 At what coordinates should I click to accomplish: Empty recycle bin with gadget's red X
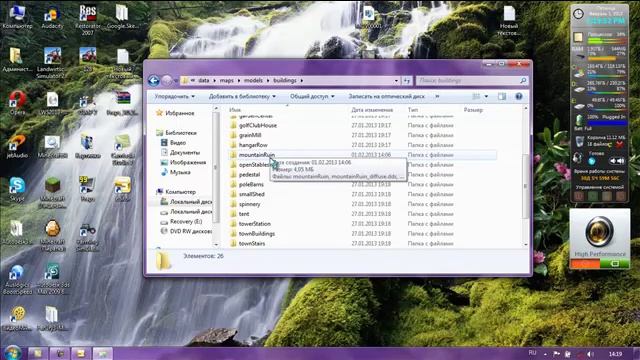point(620,144)
